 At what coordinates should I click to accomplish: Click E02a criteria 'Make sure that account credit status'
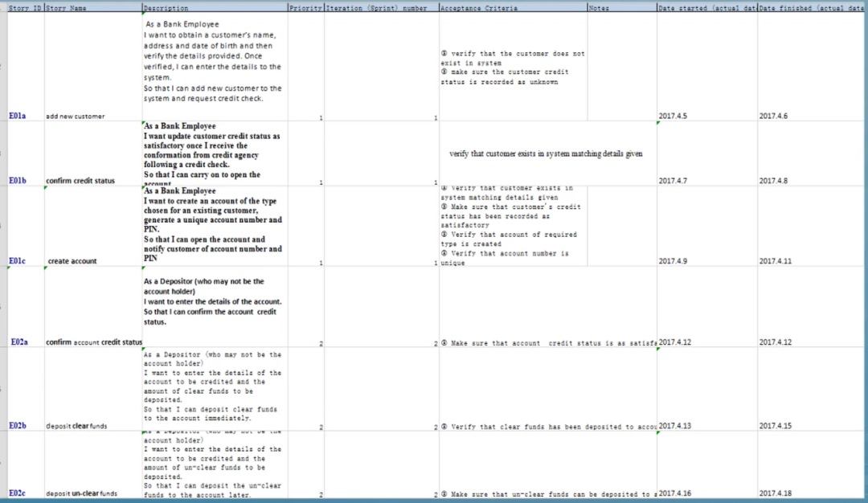click(549, 343)
